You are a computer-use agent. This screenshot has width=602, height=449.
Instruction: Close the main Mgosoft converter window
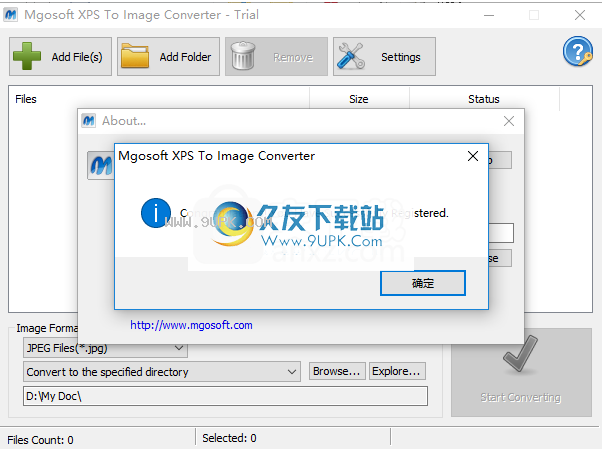click(580, 15)
